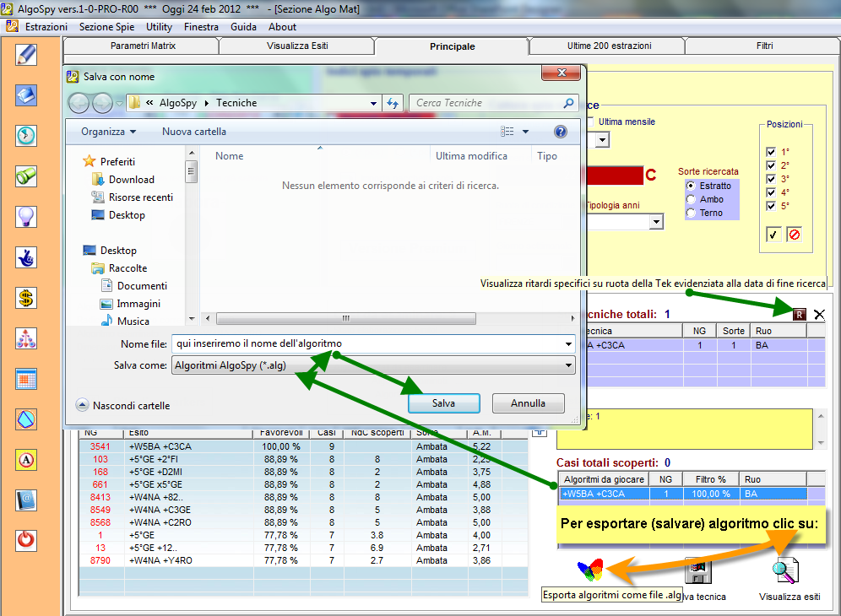Screen dimensions: 841x616
Task: Click the back arrow in save dialog
Action: click(x=79, y=103)
